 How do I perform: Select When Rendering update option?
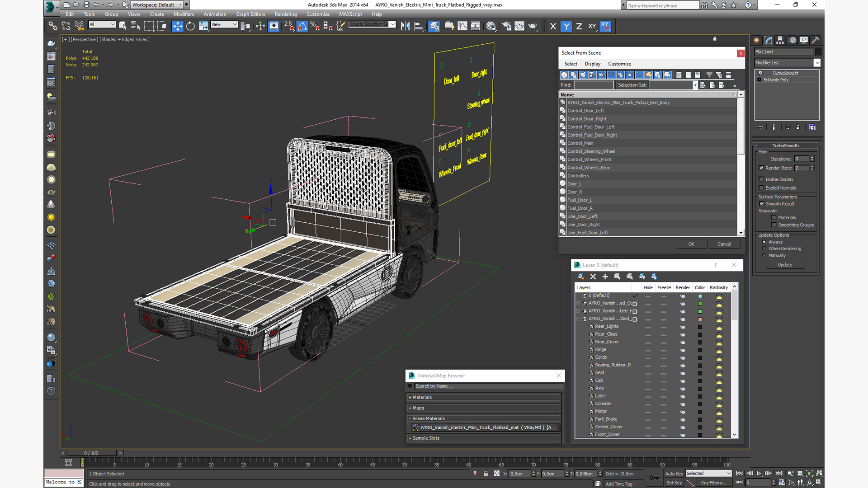[764, 249]
